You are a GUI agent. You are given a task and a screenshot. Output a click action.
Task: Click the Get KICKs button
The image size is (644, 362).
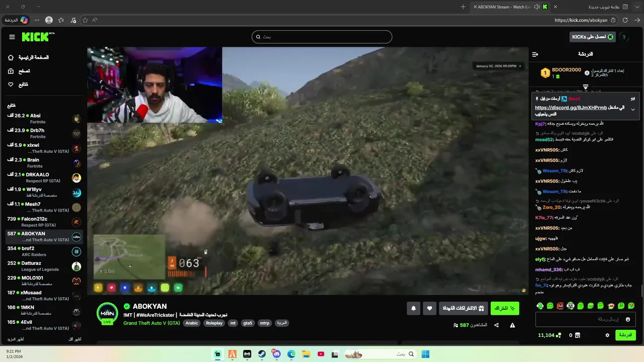pos(592,37)
